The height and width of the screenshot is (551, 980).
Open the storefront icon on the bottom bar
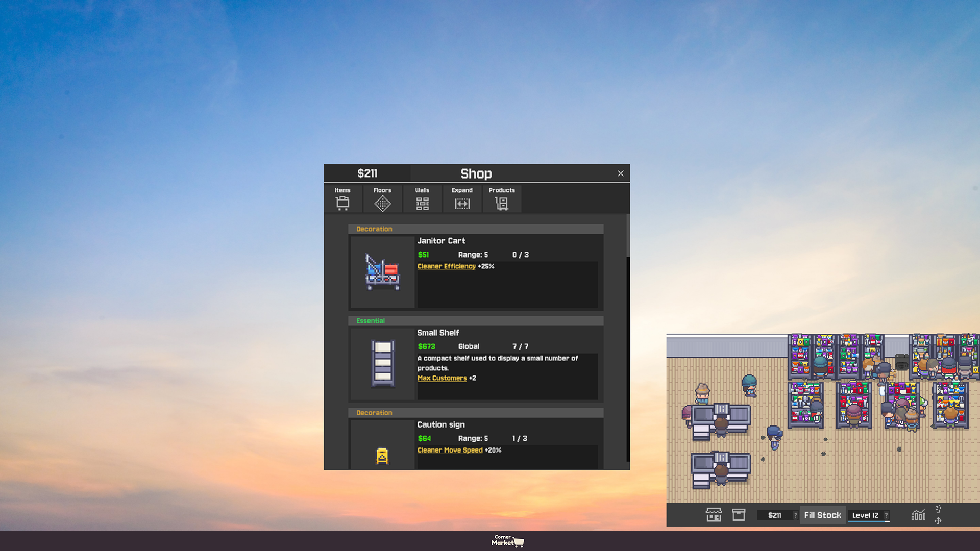(x=714, y=515)
